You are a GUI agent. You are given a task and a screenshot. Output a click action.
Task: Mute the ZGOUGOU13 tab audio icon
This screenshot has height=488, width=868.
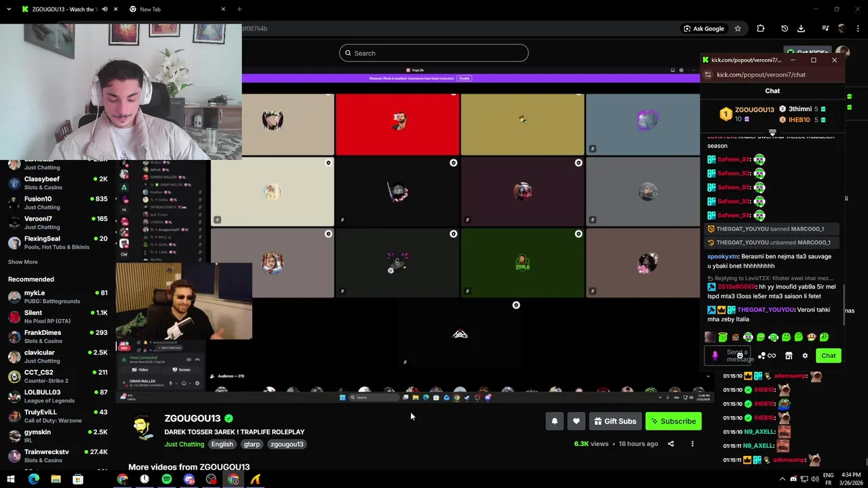coord(104,9)
